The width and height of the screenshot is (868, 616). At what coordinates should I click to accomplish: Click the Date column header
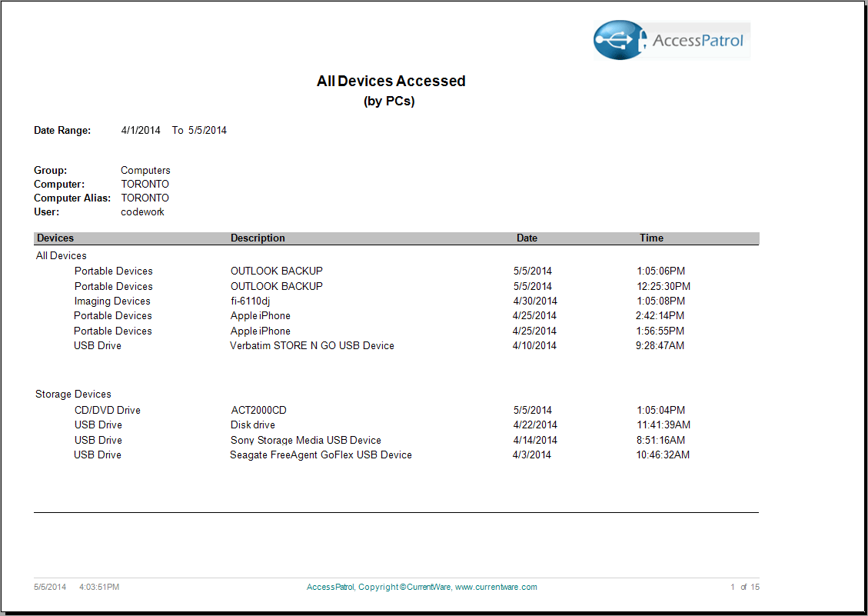click(x=527, y=238)
